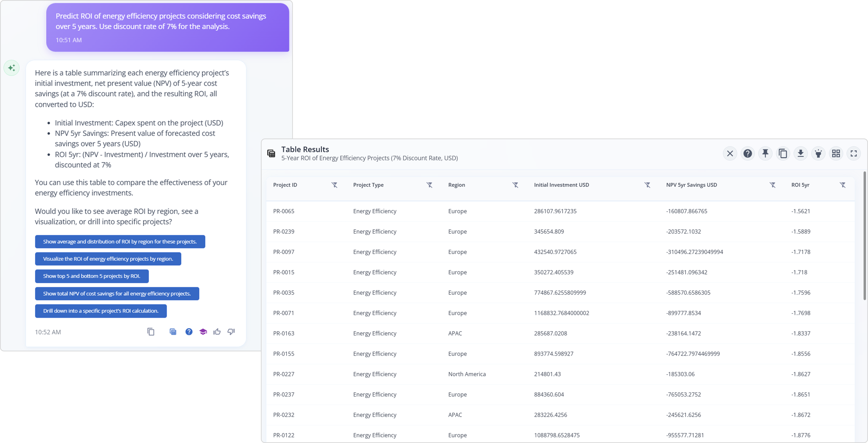
Task: Download the table results
Action: (x=801, y=154)
